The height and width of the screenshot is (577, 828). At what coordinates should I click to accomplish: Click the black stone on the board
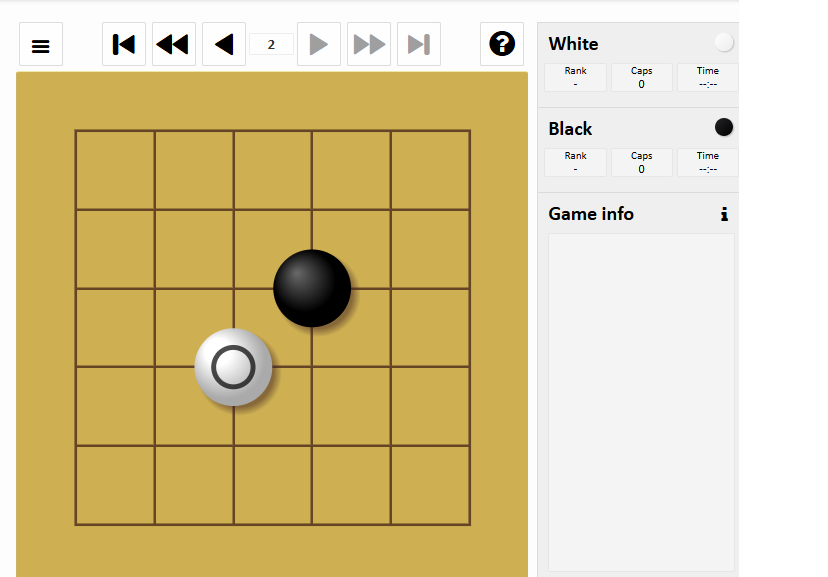[312, 288]
